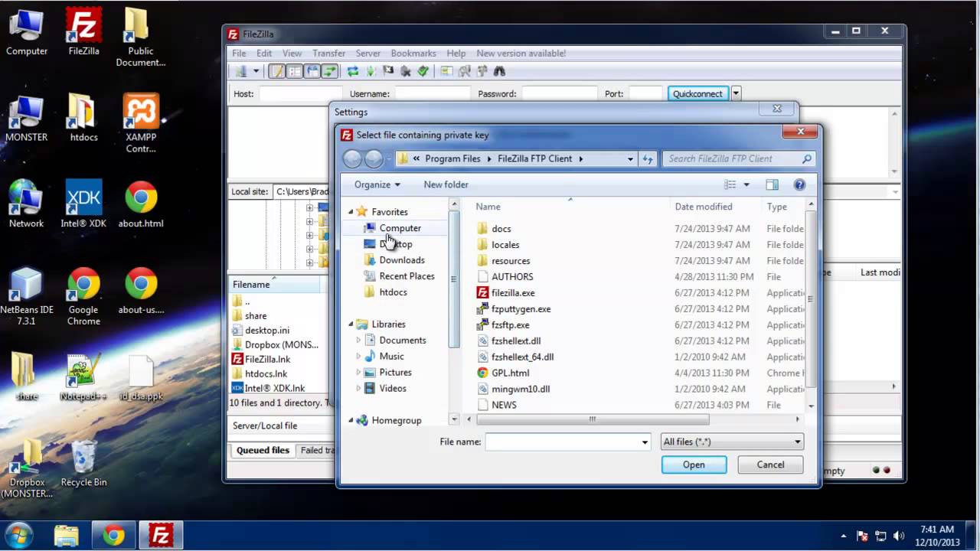Expand the Pictures library node

coord(358,373)
